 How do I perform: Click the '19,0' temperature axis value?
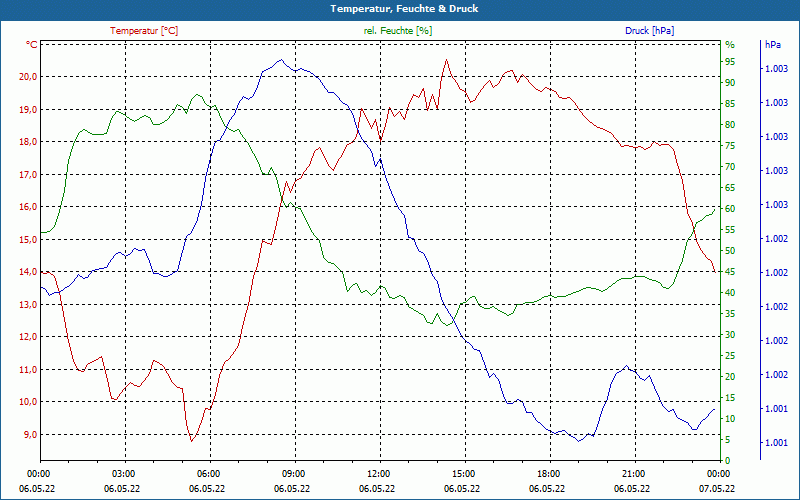coord(28,109)
